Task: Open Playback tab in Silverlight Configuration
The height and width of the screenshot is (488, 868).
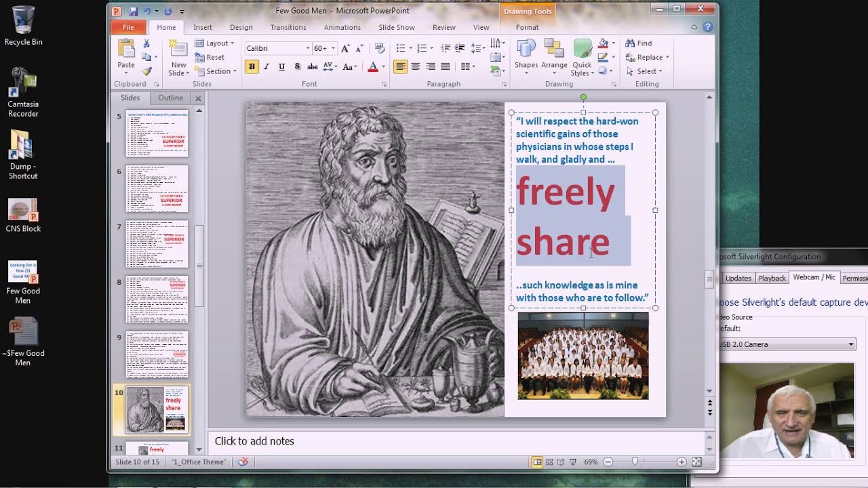Action: [x=772, y=278]
